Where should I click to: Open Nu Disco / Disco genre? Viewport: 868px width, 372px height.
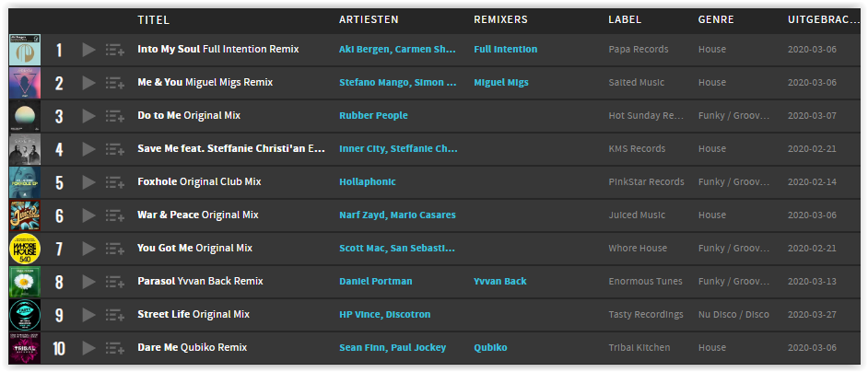pos(733,314)
